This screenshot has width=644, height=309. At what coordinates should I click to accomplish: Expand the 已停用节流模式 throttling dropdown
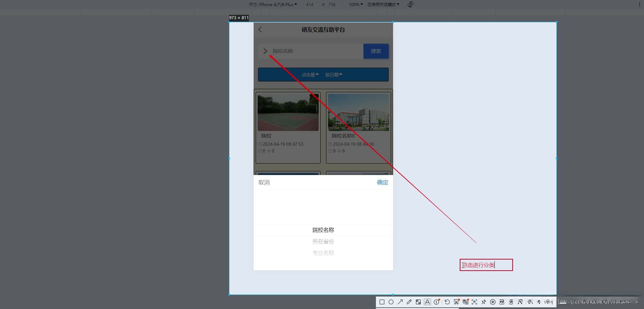(x=383, y=4)
